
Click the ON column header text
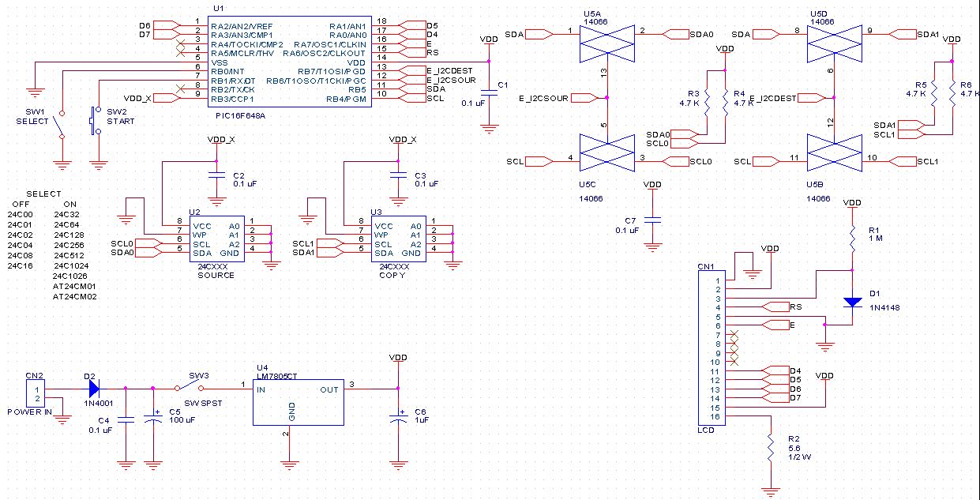point(70,205)
